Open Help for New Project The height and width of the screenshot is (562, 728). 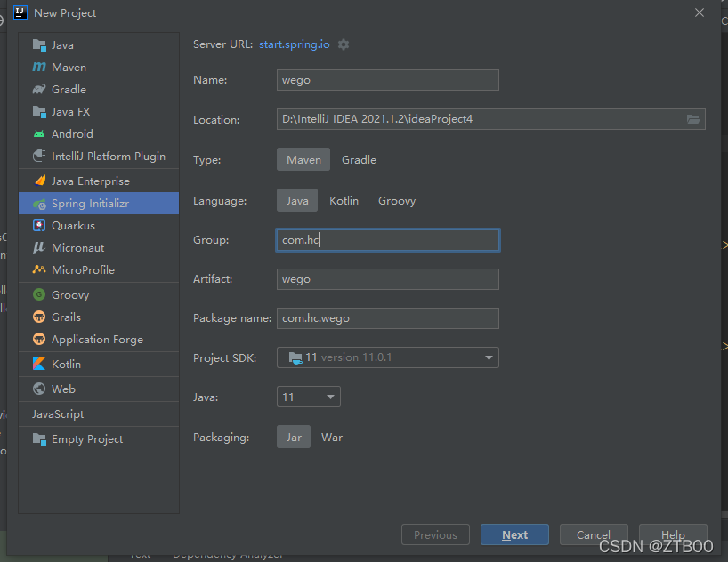click(673, 534)
